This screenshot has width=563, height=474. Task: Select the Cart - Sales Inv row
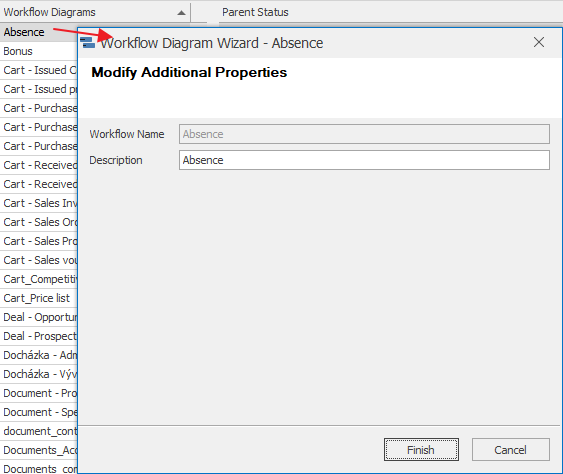tap(38, 203)
